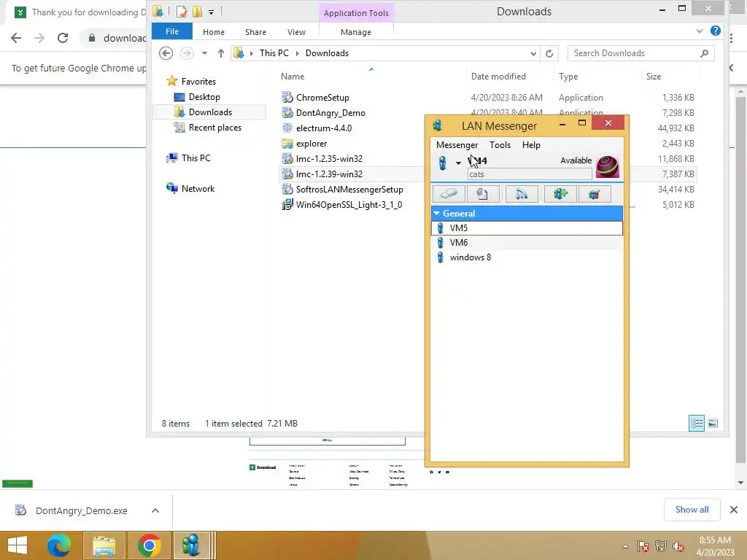Click the Search Downloads box
The width and height of the screenshot is (747, 560).
[x=640, y=53]
